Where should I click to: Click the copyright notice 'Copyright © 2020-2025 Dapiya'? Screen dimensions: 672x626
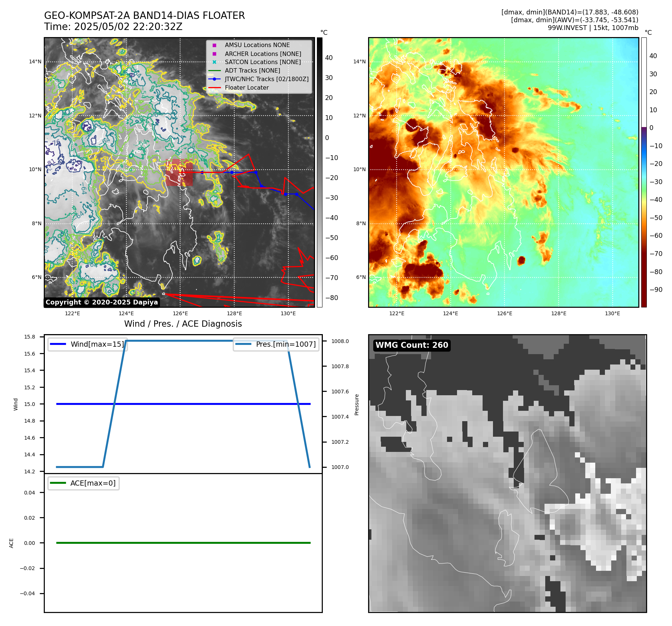click(102, 302)
